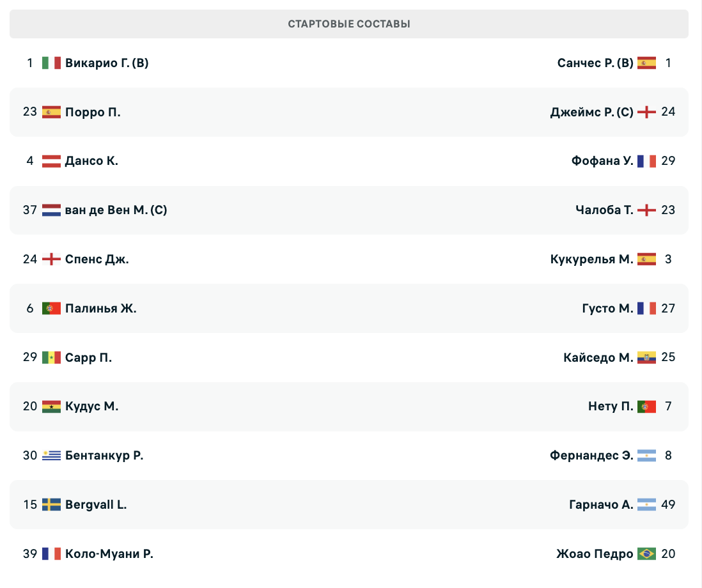Click the Ghana flag beside Кудус М.

coord(51,406)
